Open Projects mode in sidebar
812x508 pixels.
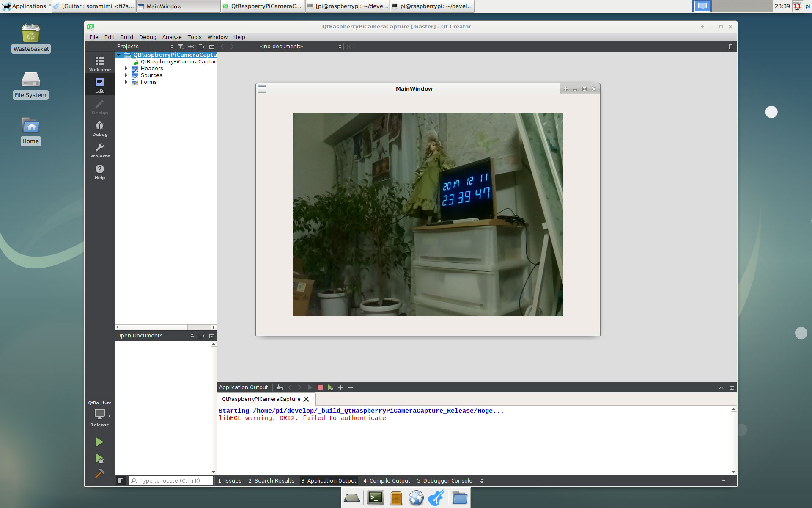point(100,150)
